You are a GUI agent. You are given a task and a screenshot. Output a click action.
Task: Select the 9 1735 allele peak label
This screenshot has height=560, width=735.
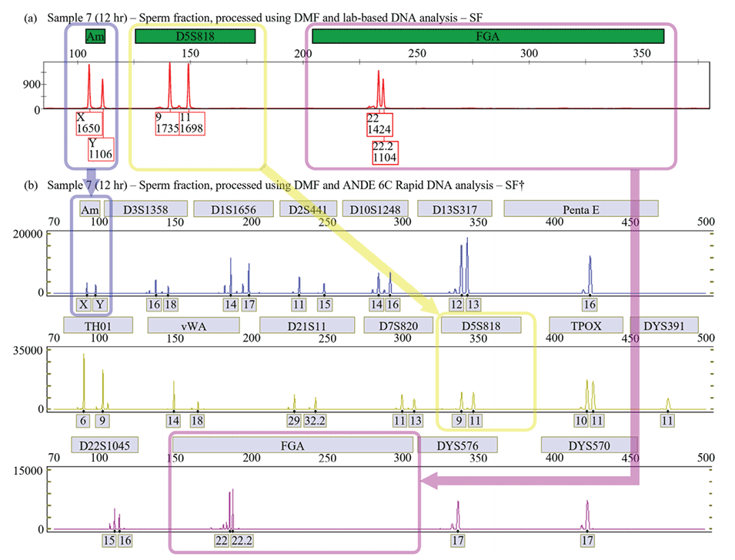tap(166, 123)
